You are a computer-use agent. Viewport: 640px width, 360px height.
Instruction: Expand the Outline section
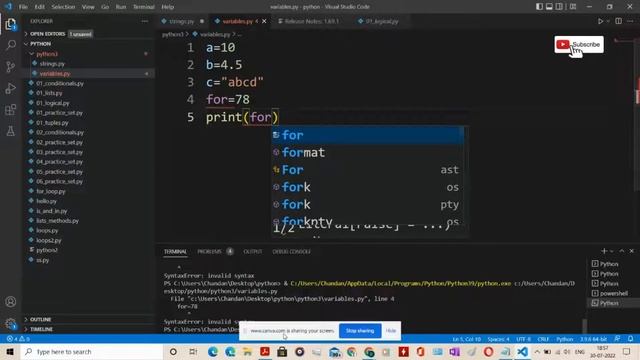(41, 320)
